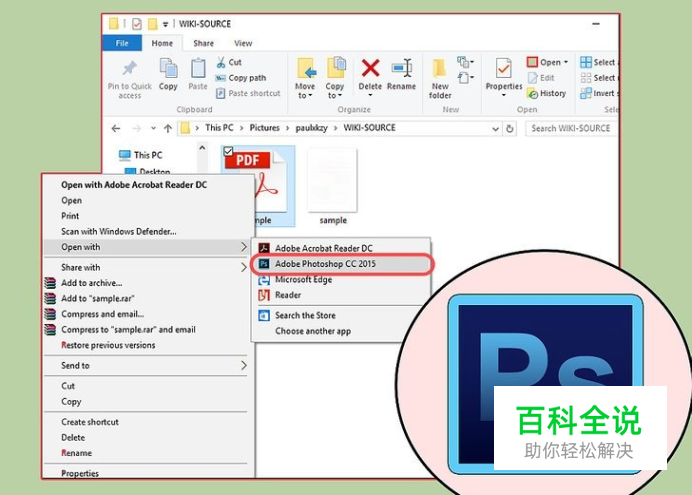Click Pin to Quick access icon
This screenshot has width=692, height=495.
[x=130, y=68]
